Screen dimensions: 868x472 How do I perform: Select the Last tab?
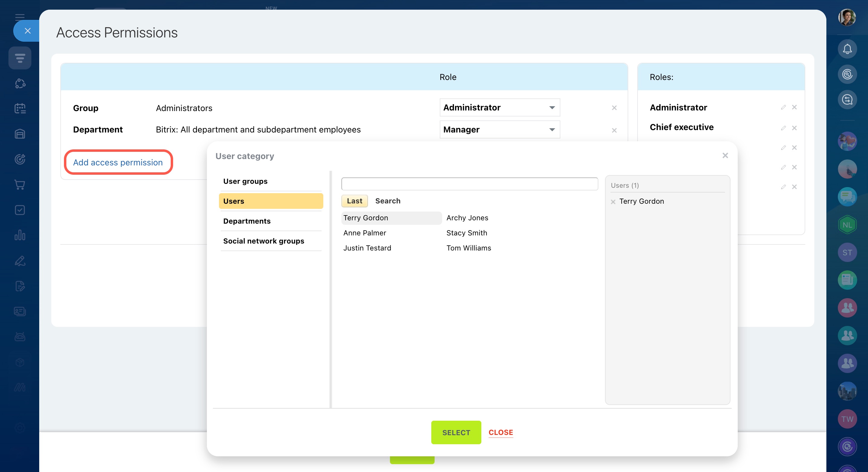coord(354,201)
